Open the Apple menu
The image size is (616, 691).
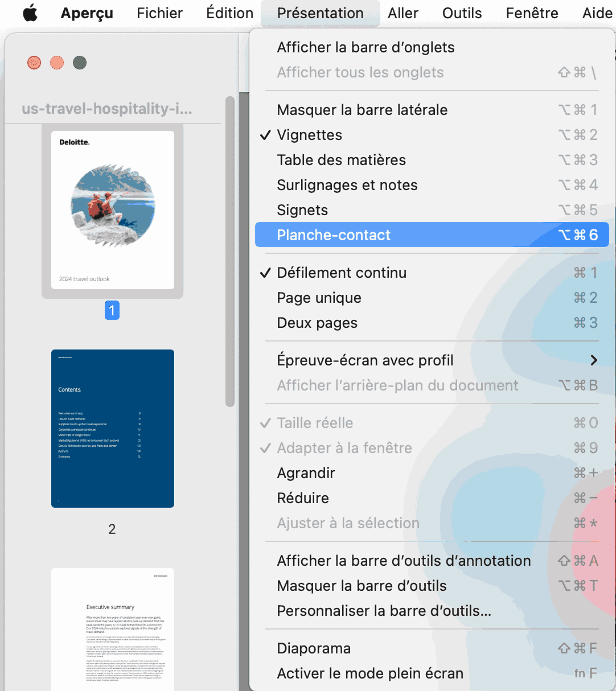(x=30, y=13)
